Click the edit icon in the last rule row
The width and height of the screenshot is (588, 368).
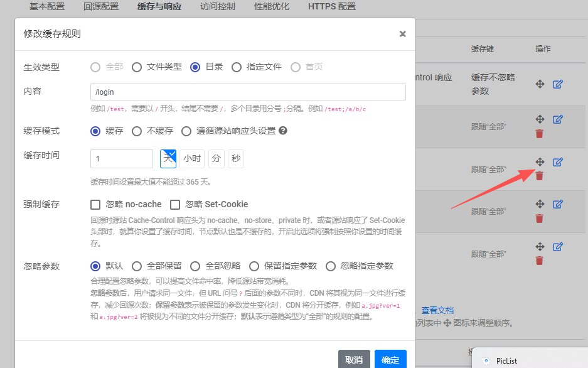pos(557,246)
